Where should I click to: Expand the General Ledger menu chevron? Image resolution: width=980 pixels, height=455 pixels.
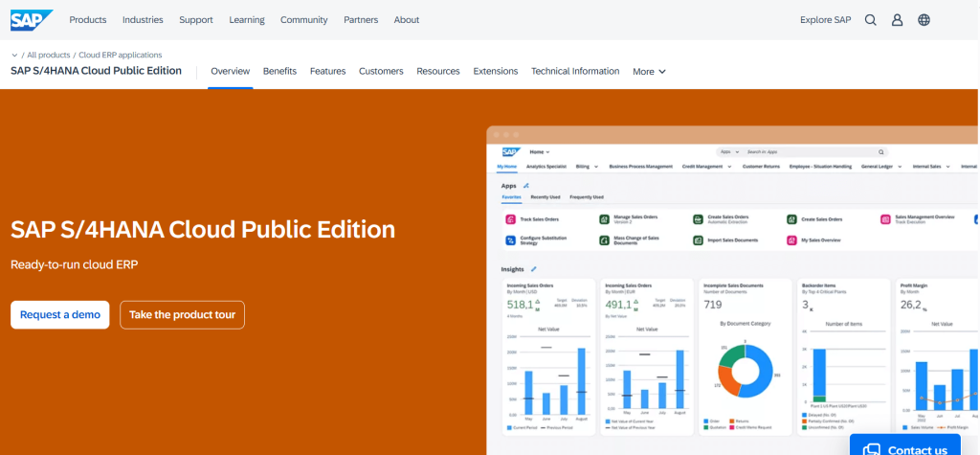coord(900,167)
